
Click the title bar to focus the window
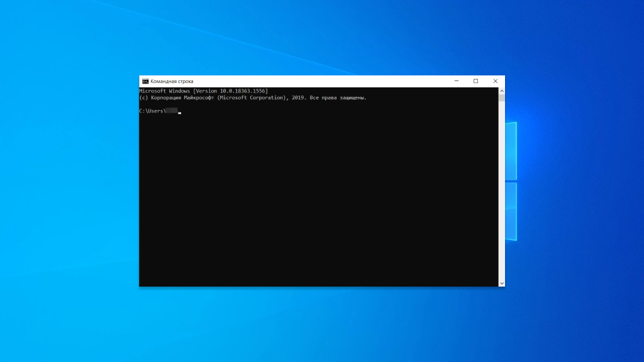314,81
